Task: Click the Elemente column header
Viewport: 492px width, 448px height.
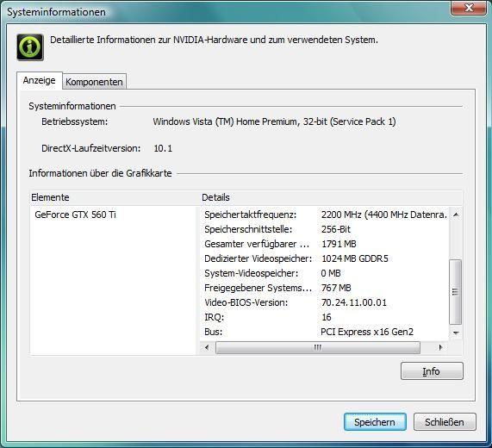Action: click(115, 197)
